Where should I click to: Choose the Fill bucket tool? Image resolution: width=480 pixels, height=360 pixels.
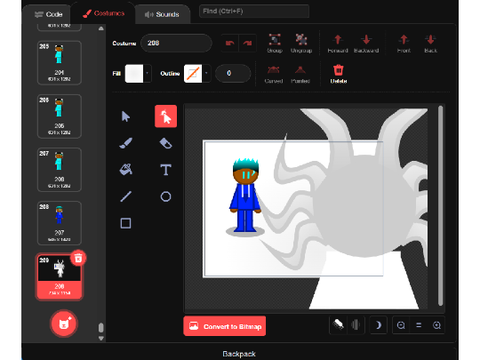tap(126, 170)
